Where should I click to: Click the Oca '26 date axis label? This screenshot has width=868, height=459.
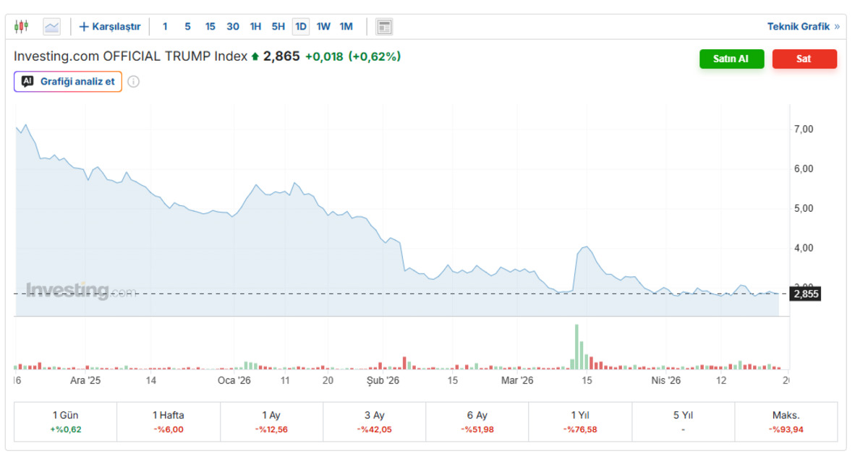click(234, 380)
